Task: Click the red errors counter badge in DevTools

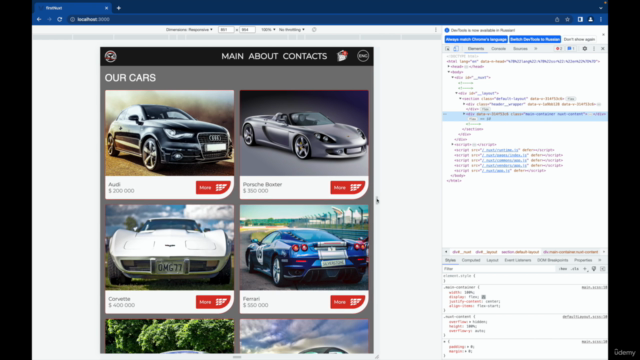Action: [559, 49]
